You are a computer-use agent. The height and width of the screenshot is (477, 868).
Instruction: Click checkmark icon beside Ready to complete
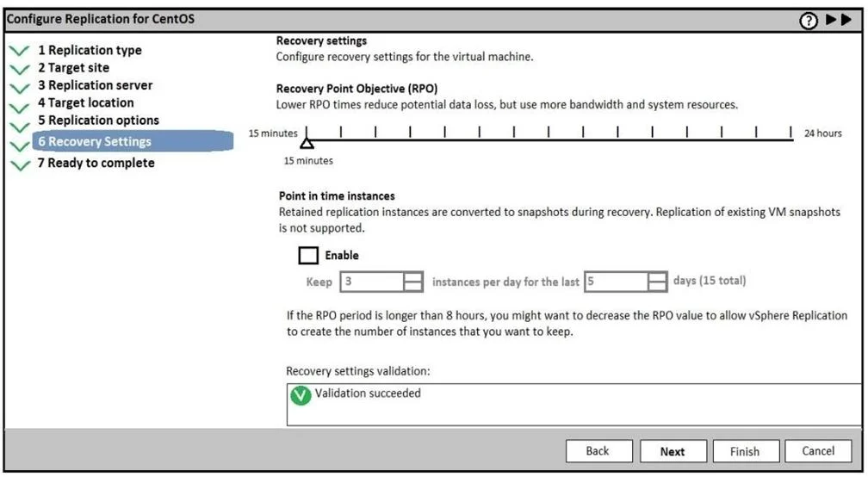pos(20,165)
